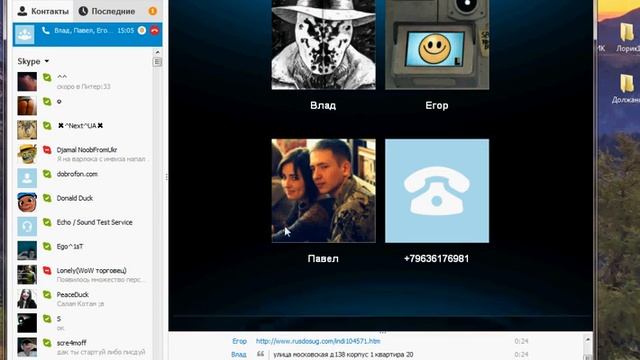The width and height of the screenshot is (640, 360).
Task: Click the +79636176981 number label
Action: [x=436, y=258]
